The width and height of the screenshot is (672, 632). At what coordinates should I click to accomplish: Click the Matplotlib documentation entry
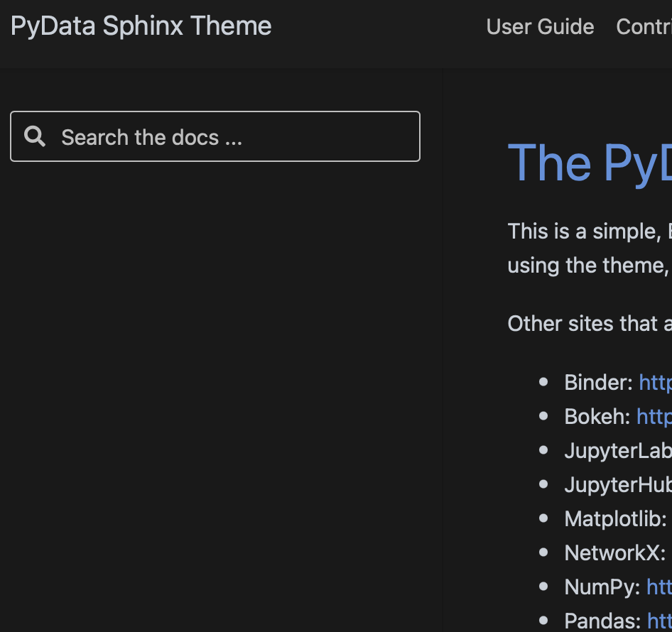[615, 518]
